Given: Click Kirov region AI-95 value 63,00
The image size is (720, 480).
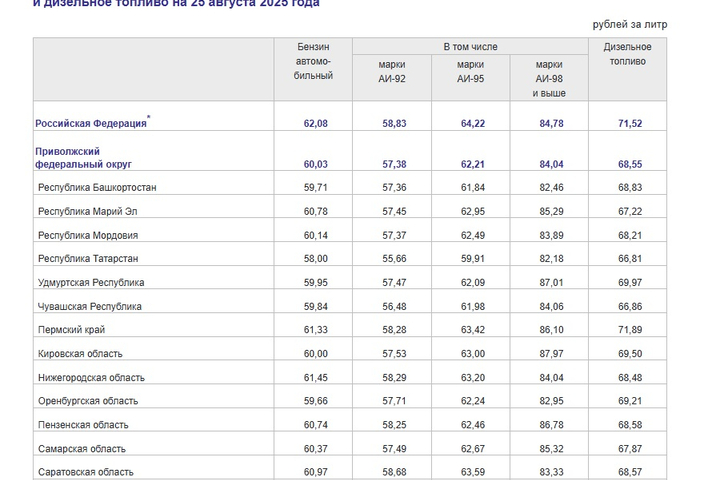Looking at the screenshot, I should pyautogui.click(x=472, y=354).
